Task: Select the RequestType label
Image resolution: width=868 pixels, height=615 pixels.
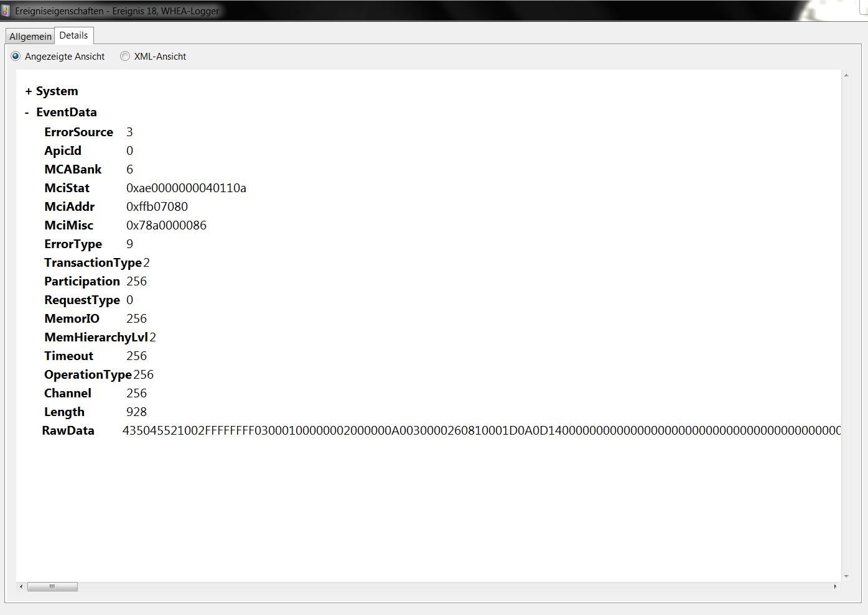Action: 82,300
